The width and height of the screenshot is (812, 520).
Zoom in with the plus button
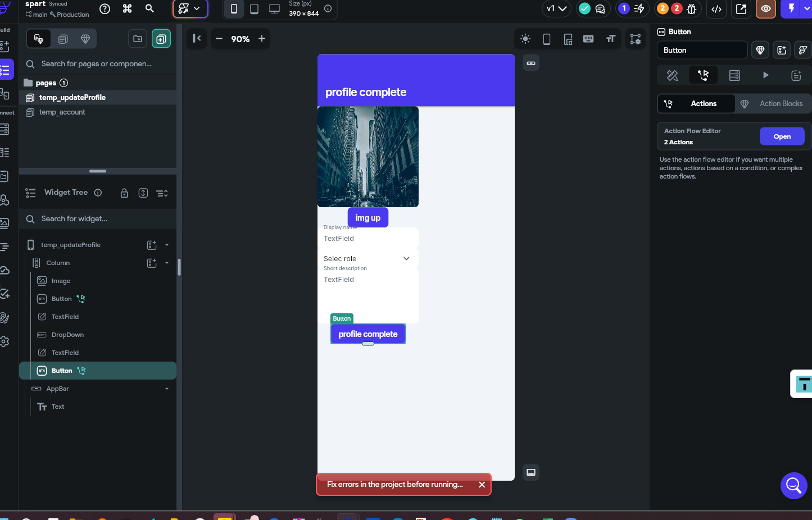(262, 39)
